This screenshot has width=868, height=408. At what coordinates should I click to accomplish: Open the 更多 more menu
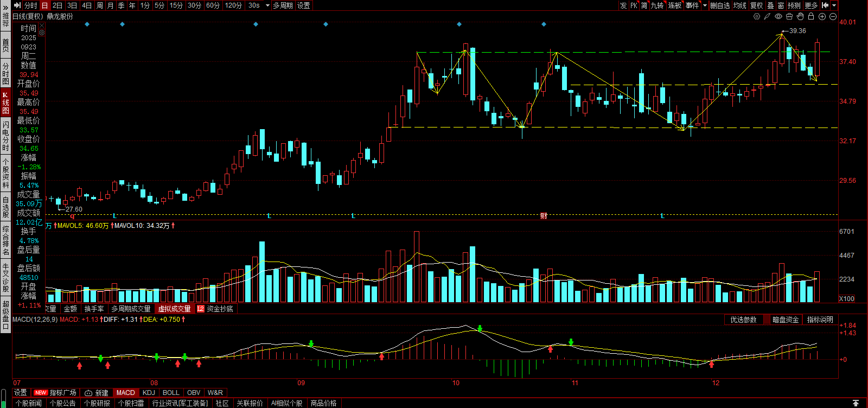[x=811, y=5]
